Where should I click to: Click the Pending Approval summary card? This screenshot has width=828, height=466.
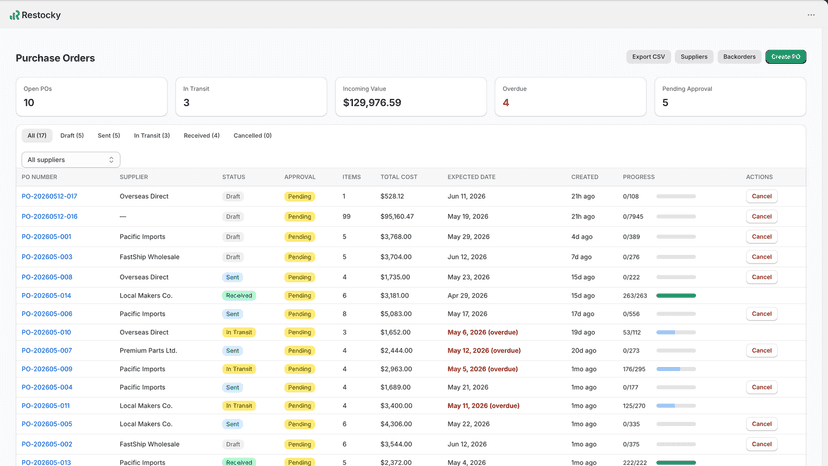pos(730,97)
